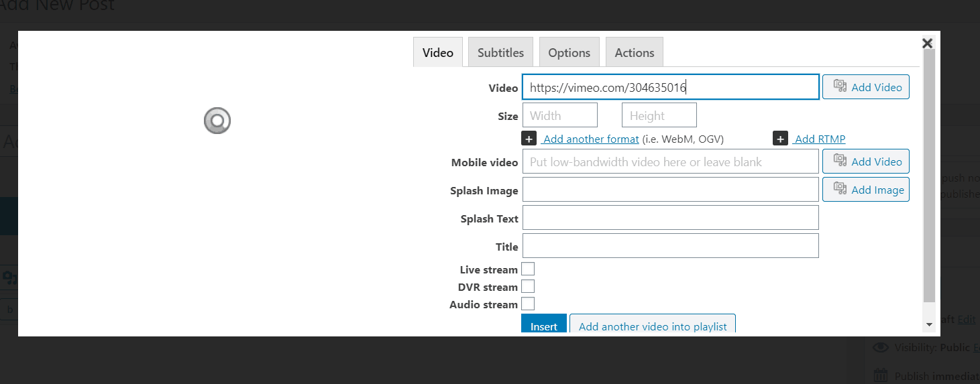Click the Height size field
Screen dimensions: 980x384
tap(659, 115)
